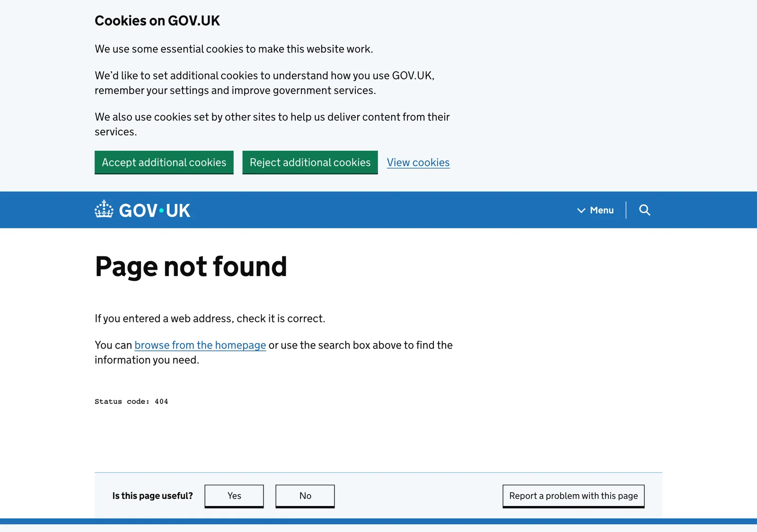Select the Page not found heading
757x532 pixels.
(191, 266)
